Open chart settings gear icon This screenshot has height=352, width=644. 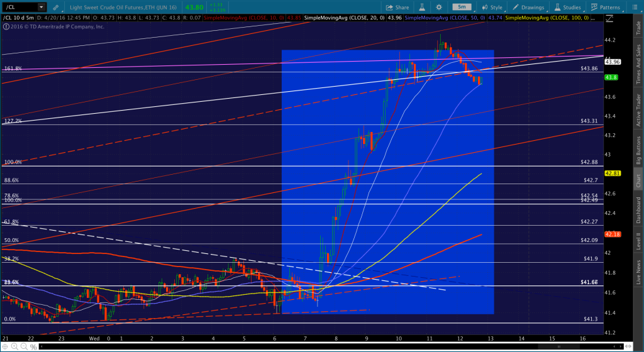click(438, 7)
